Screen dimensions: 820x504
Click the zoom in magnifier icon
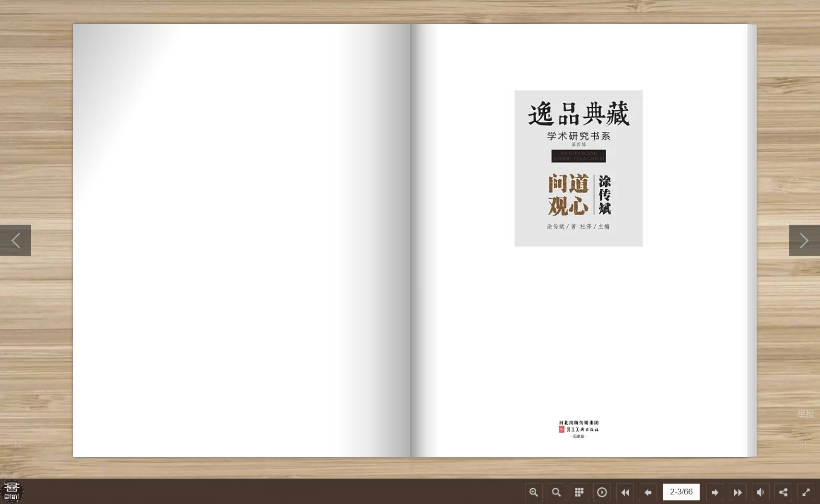pos(533,492)
